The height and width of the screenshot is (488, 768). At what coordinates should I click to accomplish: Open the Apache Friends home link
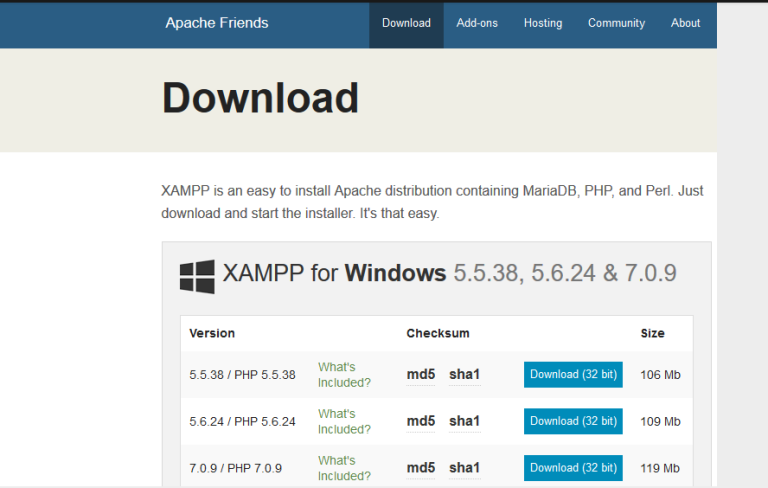pos(216,23)
